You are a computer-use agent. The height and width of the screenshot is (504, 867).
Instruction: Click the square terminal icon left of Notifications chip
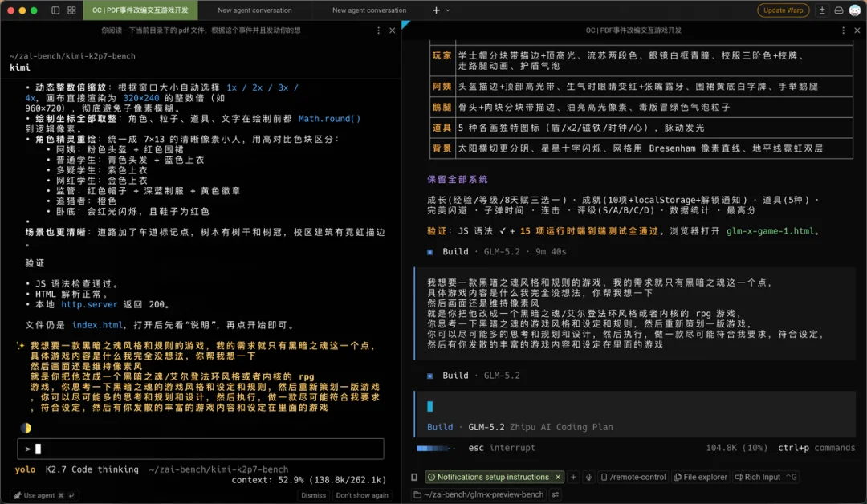(x=414, y=477)
